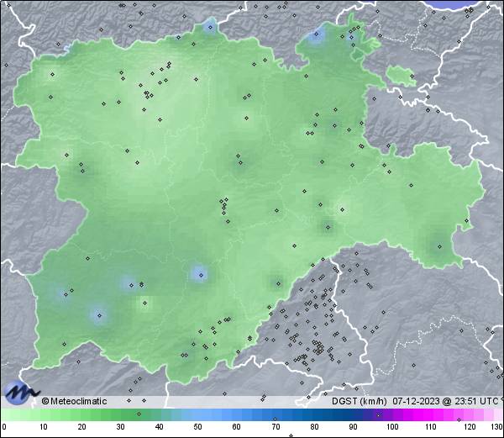The width and height of the screenshot is (504, 438).
Task: Click the 50 value on the scale
Action: point(197,427)
